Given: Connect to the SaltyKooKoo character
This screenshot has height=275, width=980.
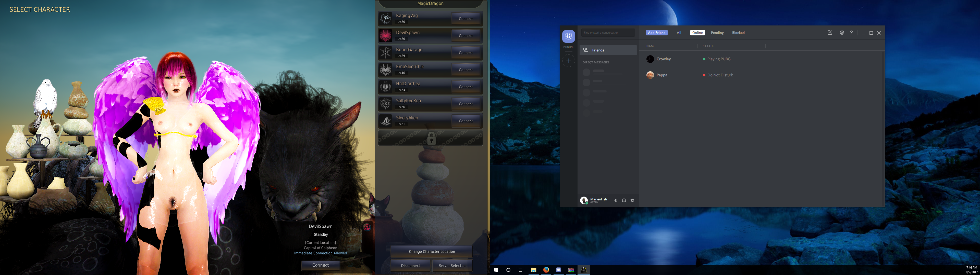Looking at the screenshot, I should (x=466, y=104).
